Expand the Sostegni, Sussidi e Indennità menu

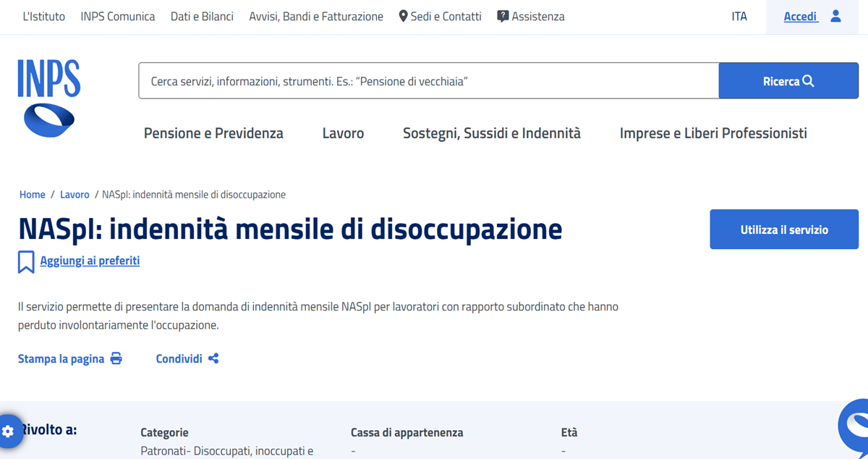pyautogui.click(x=491, y=133)
